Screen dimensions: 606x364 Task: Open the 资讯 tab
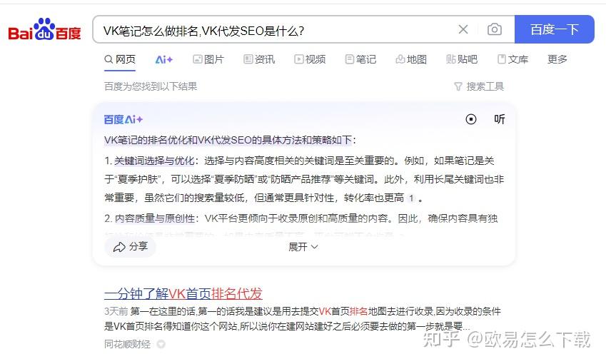point(259,59)
